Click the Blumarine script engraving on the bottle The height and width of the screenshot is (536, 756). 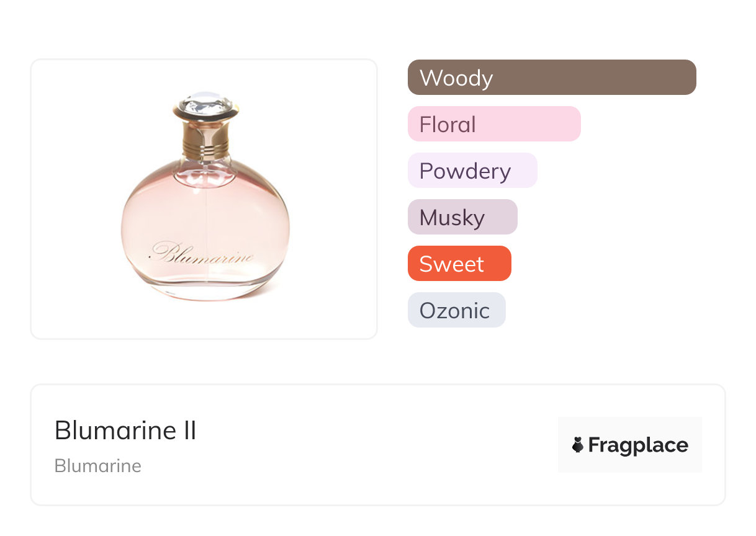203,254
